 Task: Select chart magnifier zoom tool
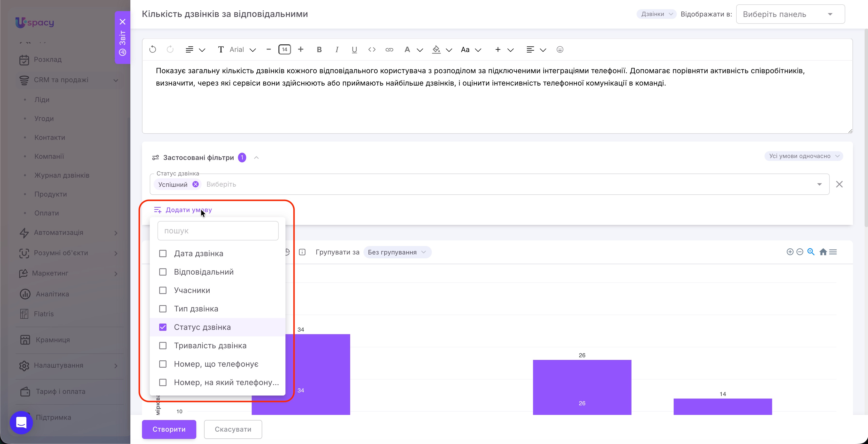811,252
